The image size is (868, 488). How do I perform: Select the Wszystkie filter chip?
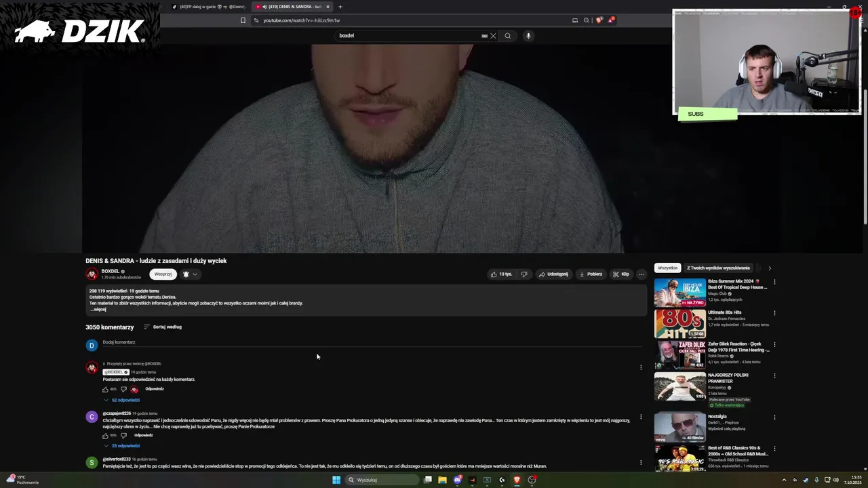tap(667, 268)
